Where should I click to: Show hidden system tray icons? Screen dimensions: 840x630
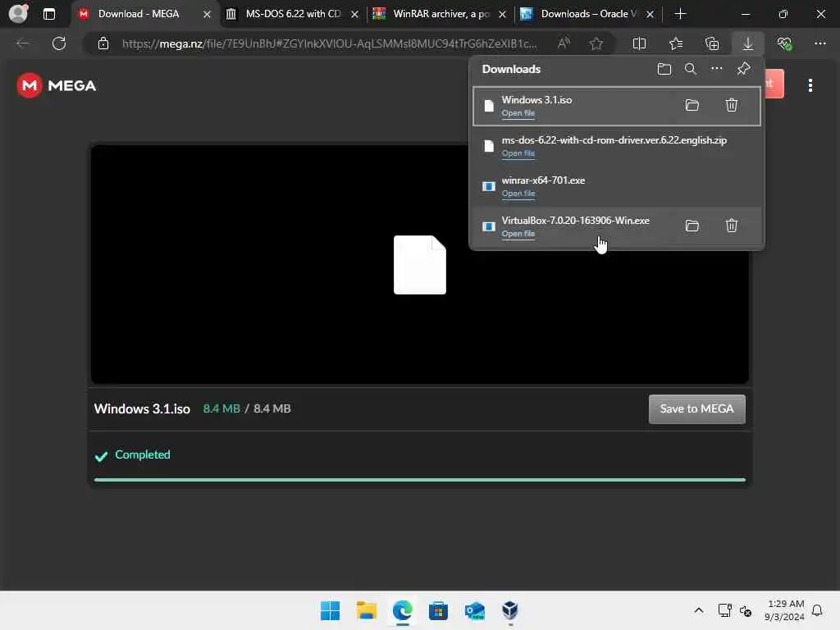699,610
